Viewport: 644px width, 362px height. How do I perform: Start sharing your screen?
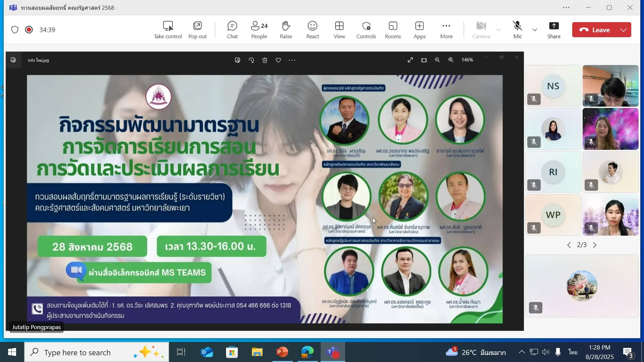pos(554,29)
